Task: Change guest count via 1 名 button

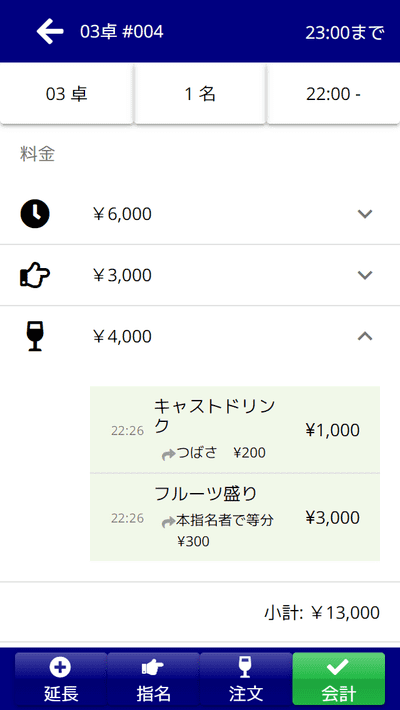Action: coord(200,94)
